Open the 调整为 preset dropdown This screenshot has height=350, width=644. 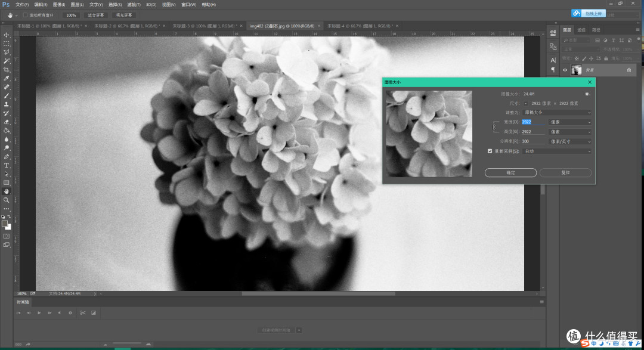point(558,113)
